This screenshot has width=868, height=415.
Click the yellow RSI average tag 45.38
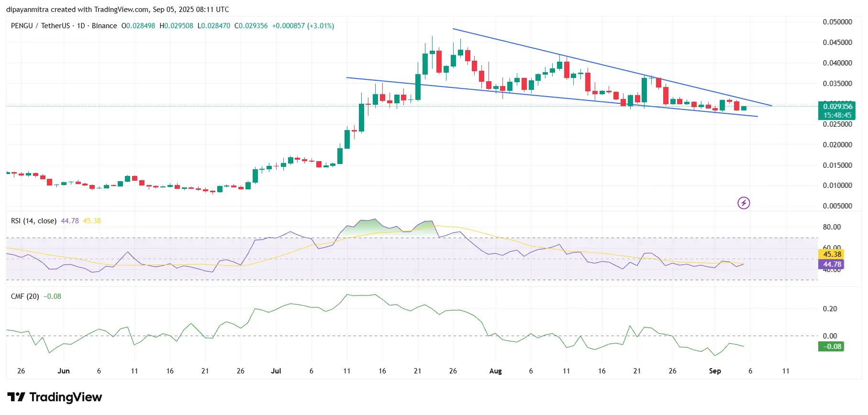[832, 254]
